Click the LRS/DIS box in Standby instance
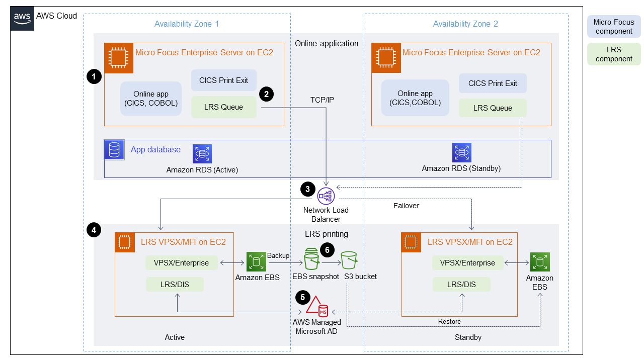This screenshot has height=362, width=644. point(461,285)
